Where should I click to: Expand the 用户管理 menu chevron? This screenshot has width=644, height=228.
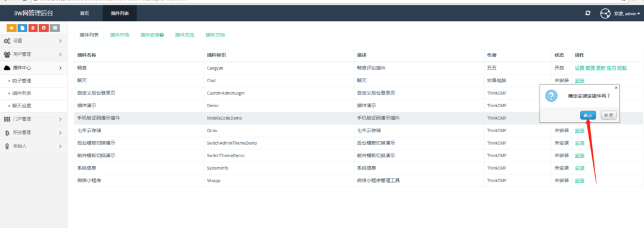point(60,54)
